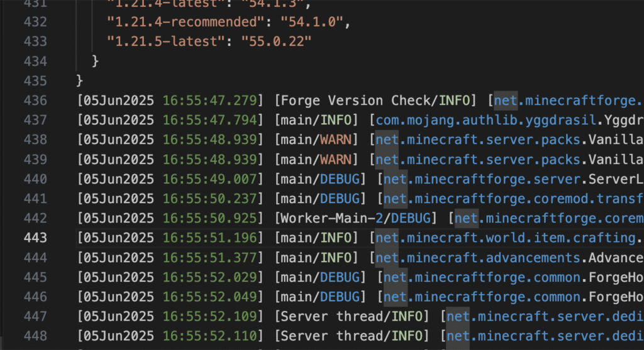Click net.minecraftforge.common on line 446

(x=482, y=297)
